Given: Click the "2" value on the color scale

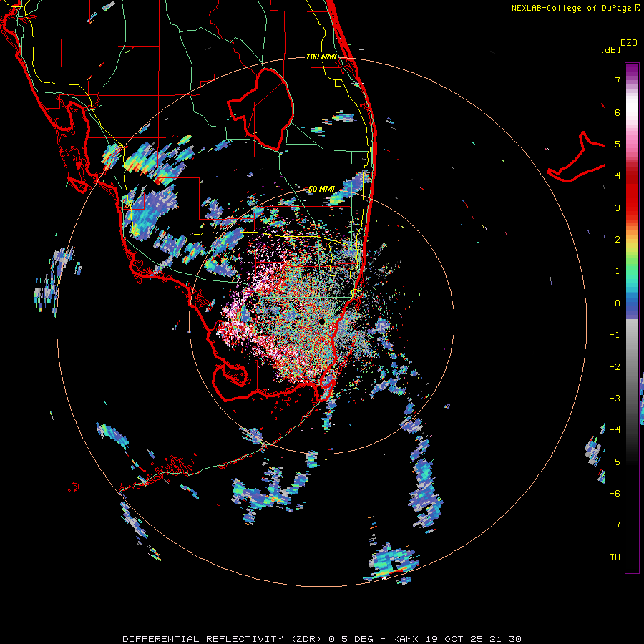Looking at the screenshot, I should (x=618, y=240).
